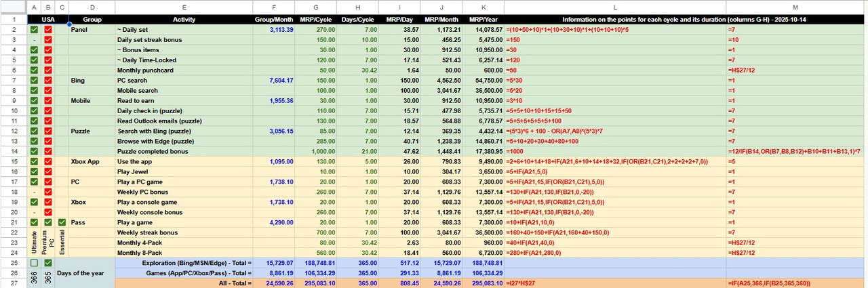Toggle the checked 365 days checkbox

(47, 262)
